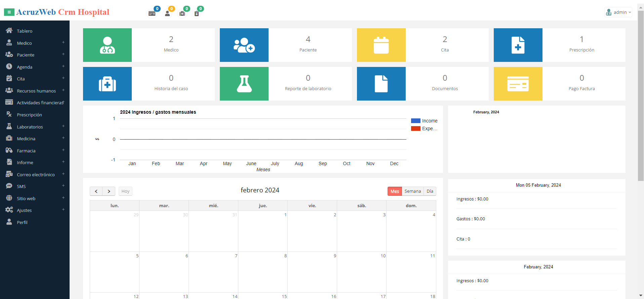Image resolution: width=644 pixels, height=299 pixels.
Task: Open the medical kit notification icon in header
Action: click(x=182, y=13)
